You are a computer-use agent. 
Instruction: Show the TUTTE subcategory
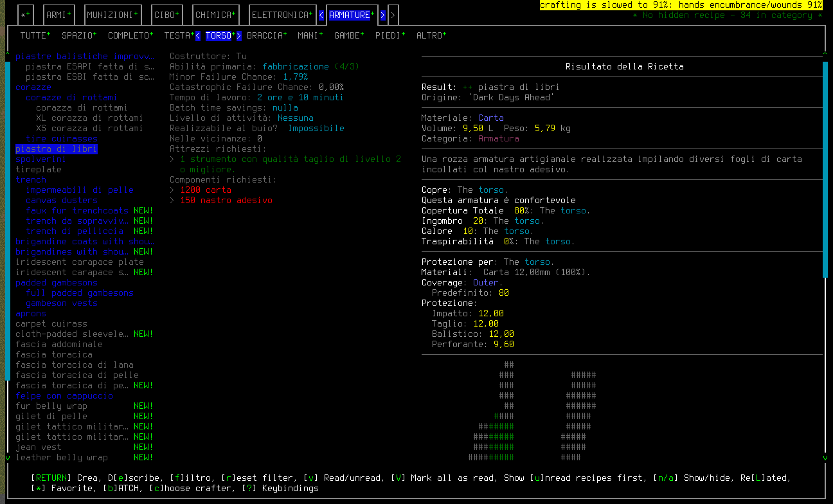coord(35,35)
